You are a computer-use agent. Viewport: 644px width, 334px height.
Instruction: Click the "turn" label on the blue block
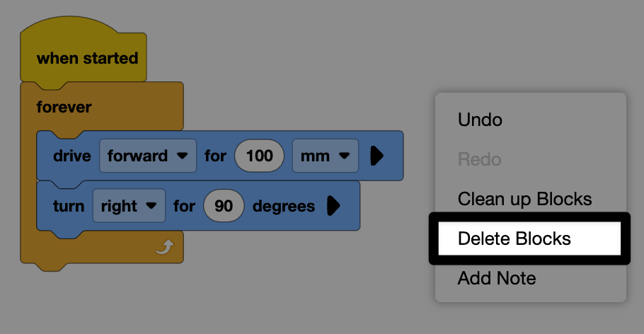[x=69, y=206]
